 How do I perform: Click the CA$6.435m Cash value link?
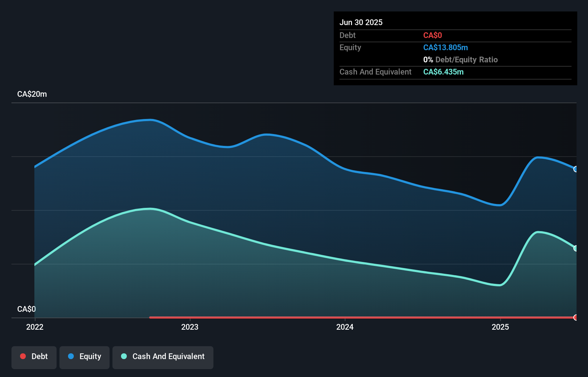coord(443,72)
